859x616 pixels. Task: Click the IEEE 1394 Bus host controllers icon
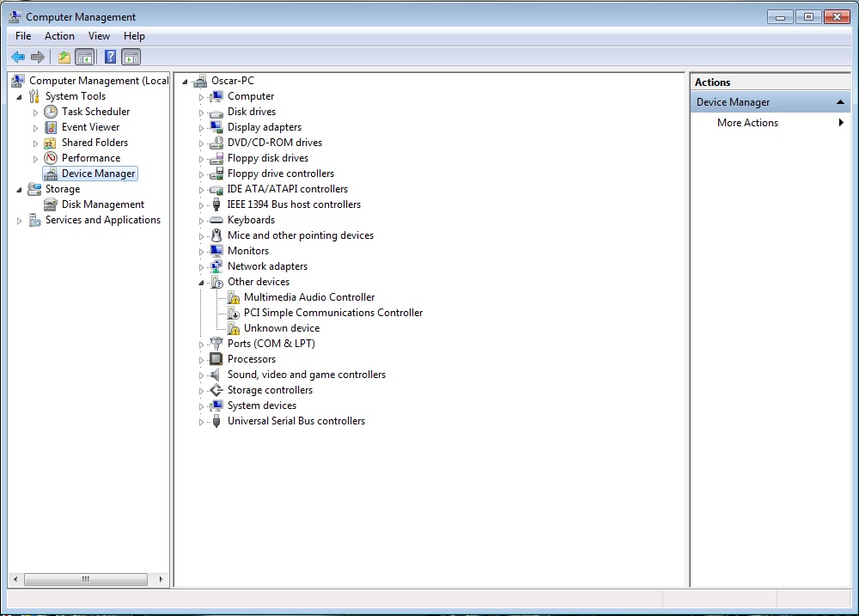216,204
